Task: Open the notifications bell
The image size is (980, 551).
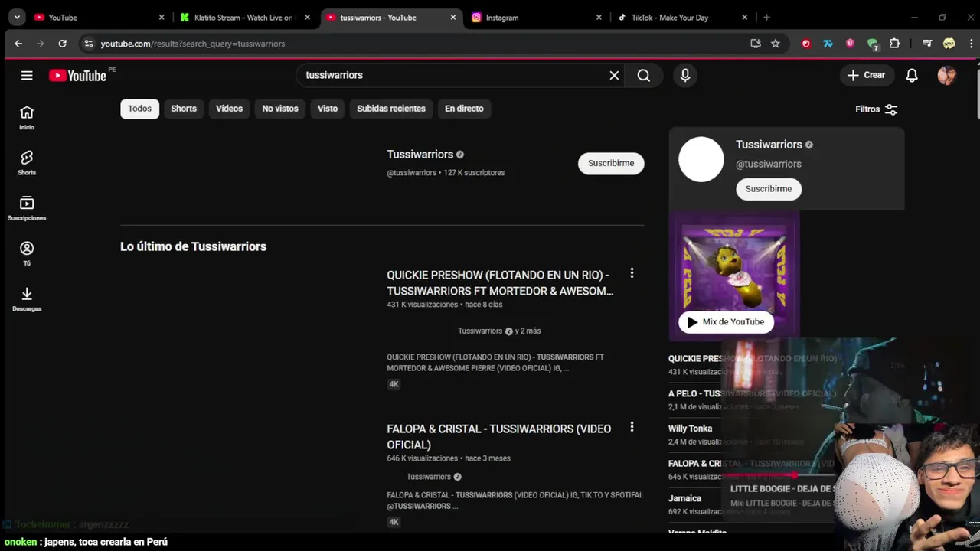Action: 912,75
